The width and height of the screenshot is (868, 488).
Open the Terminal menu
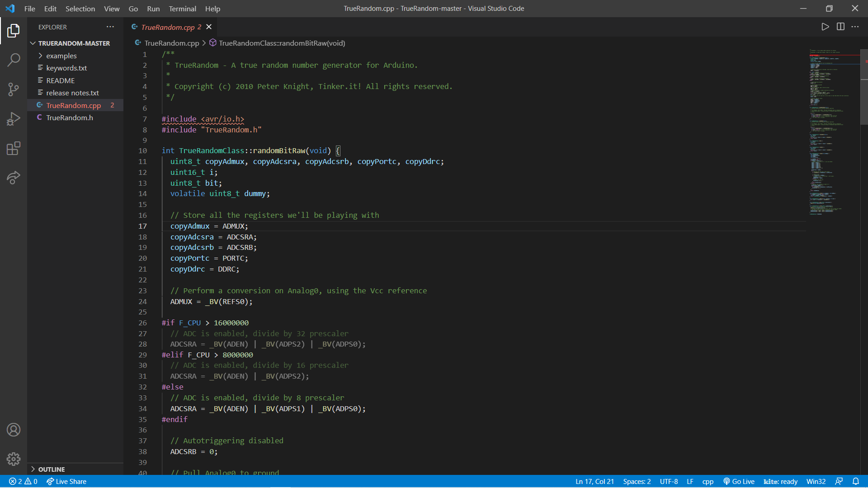[182, 9]
